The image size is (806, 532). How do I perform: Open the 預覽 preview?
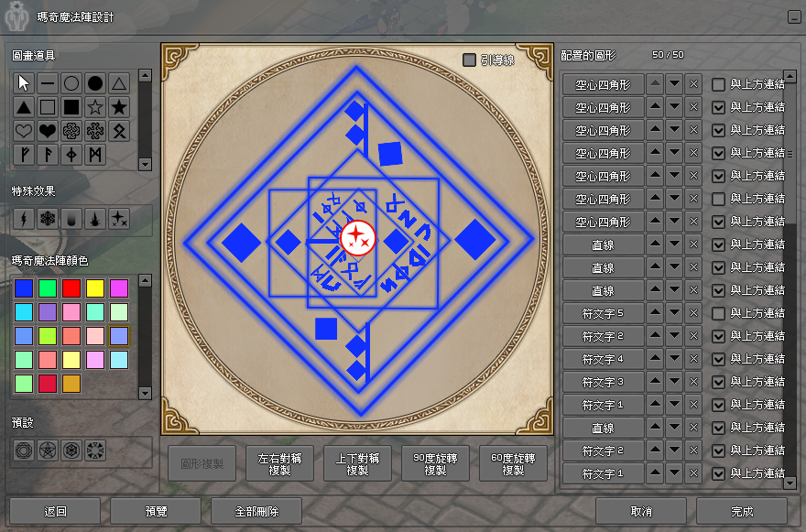coord(156,511)
